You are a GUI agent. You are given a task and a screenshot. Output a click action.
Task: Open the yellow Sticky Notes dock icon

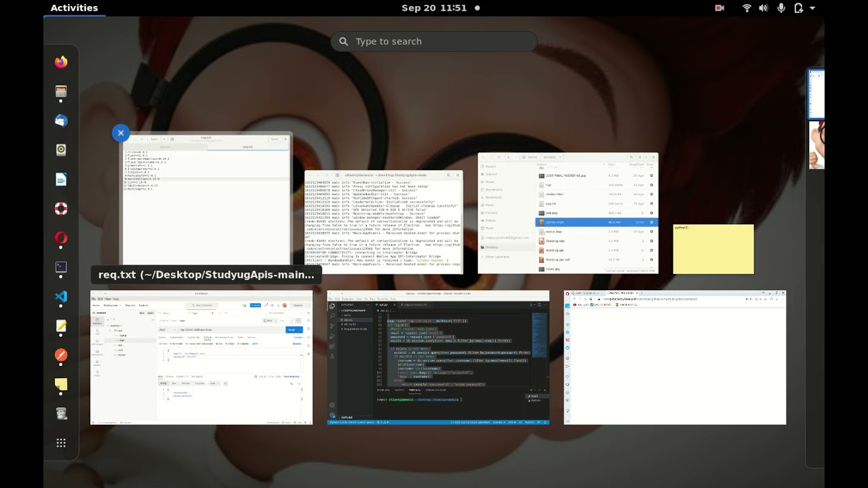61,384
